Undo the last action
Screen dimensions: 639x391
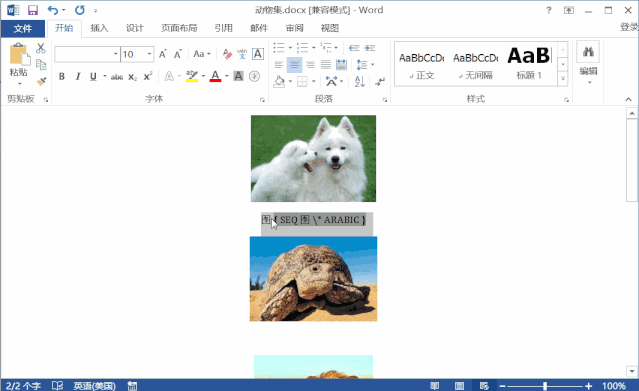point(53,10)
